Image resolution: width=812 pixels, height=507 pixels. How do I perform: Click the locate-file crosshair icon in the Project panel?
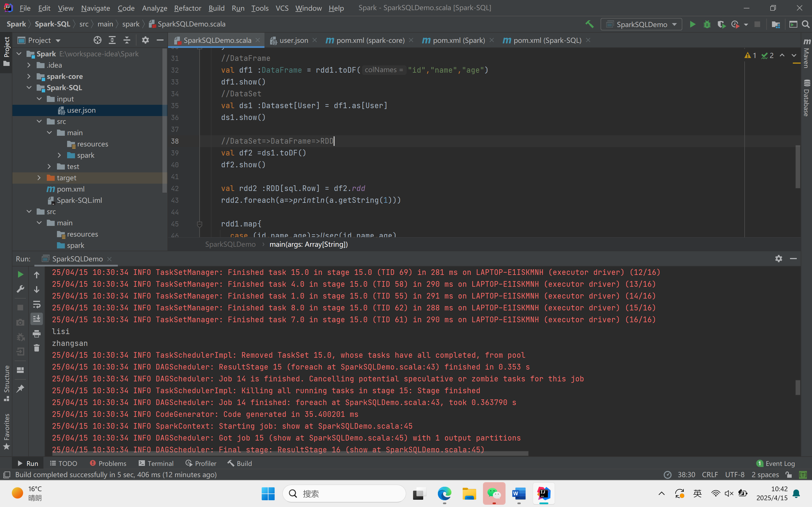click(97, 40)
